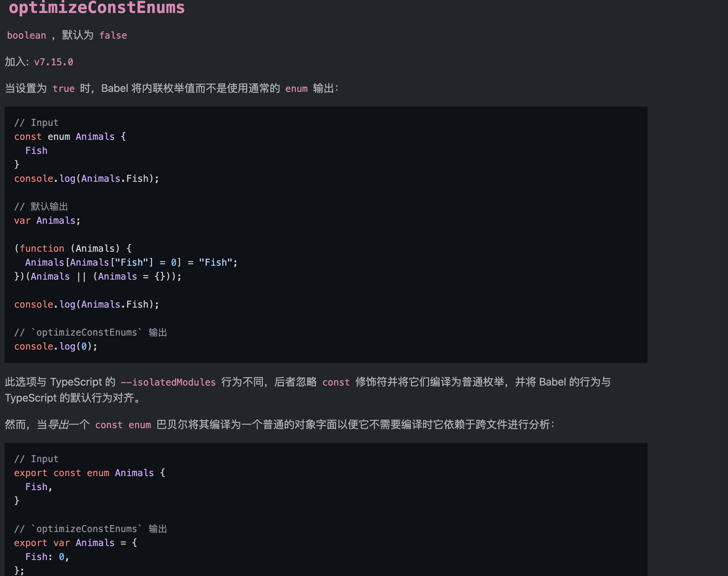Click inline 'const enum' after 导出一个
Image resolution: width=728 pixels, height=576 pixels.
(x=123, y=425)
